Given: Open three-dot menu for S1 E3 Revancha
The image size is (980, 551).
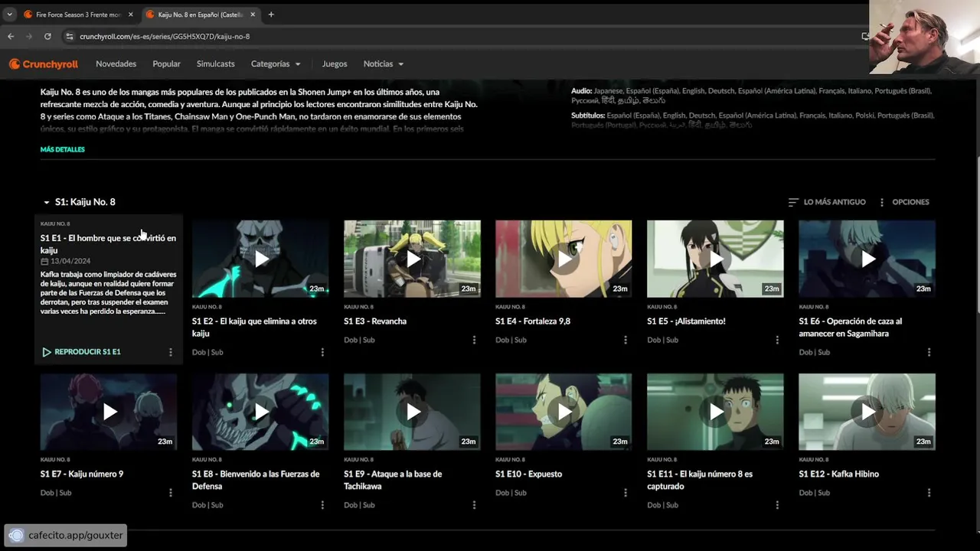Looking at the screenshot, I should pos(474,340).
